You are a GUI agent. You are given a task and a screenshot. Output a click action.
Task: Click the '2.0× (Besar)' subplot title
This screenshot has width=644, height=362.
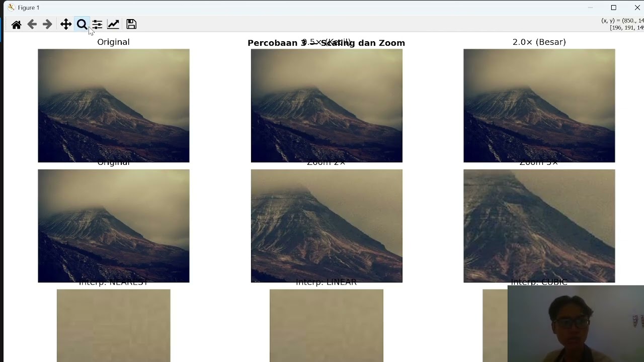(539, 42)
